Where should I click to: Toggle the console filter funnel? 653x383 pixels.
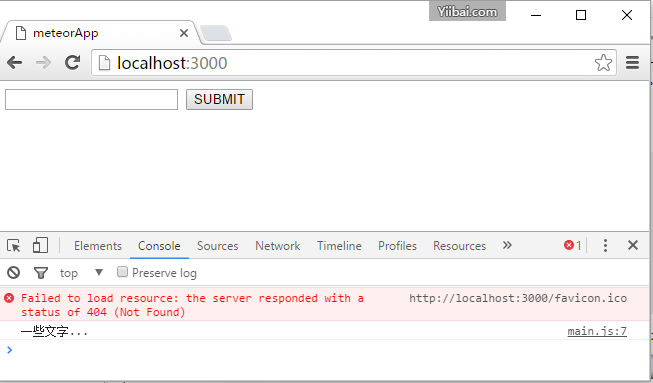coord(41,273)
